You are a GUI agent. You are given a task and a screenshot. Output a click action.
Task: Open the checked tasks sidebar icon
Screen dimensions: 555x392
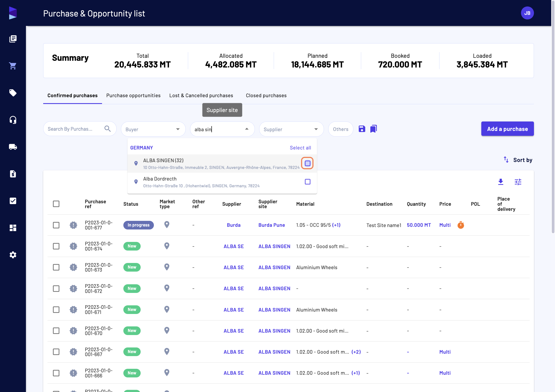pyautogui.click(x=13, y=201)
